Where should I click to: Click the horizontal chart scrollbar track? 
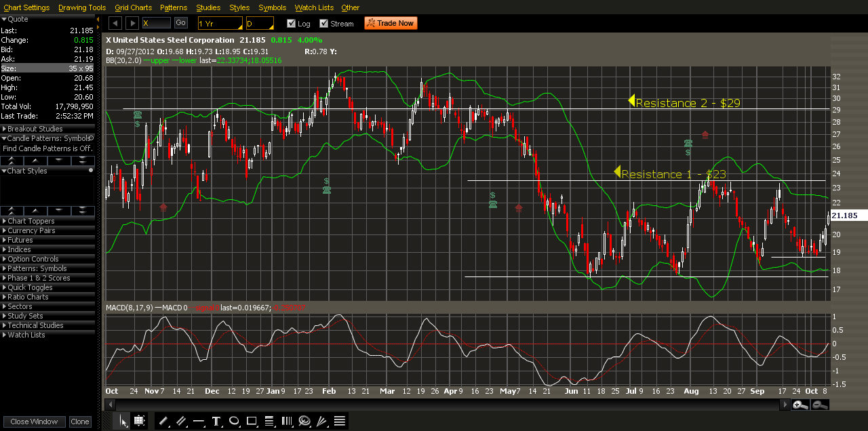pos(446,405)
